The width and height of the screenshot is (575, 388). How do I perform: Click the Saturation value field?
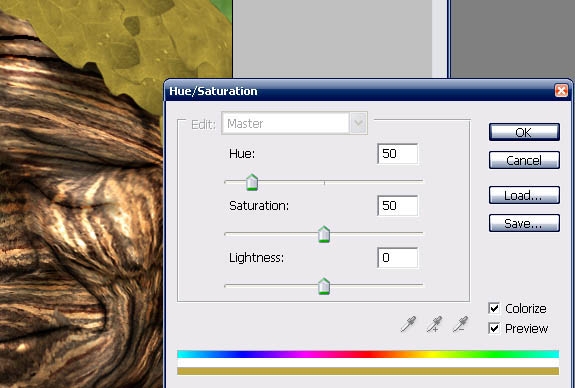tap(398, 206)
